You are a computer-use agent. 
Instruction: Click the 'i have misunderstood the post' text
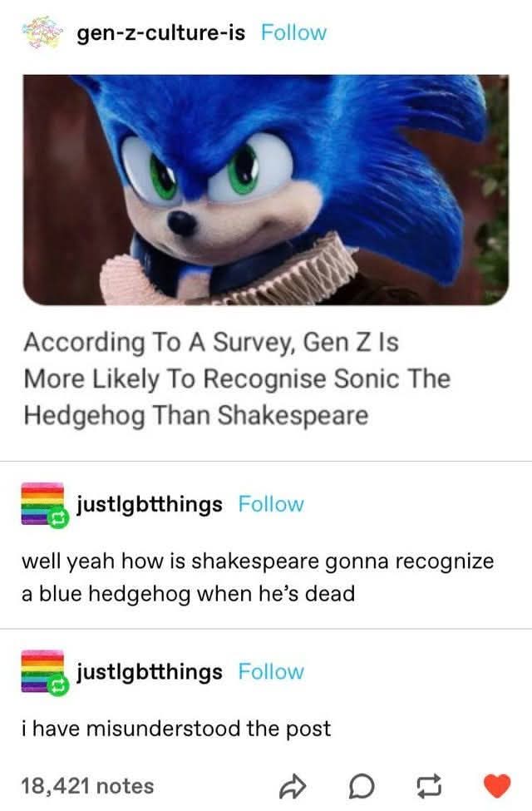(176, 729)
